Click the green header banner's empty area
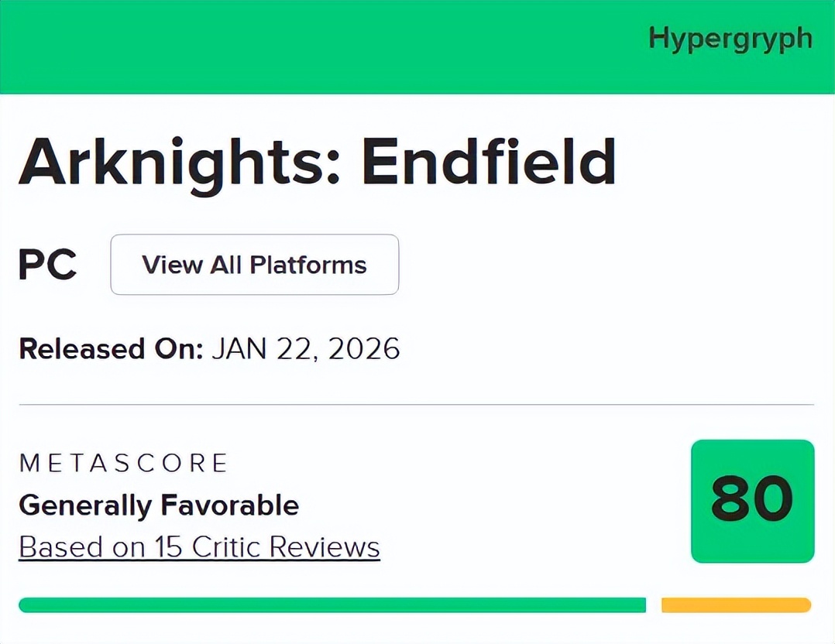The width and height of the screenshot is (835, 644). 310,46
